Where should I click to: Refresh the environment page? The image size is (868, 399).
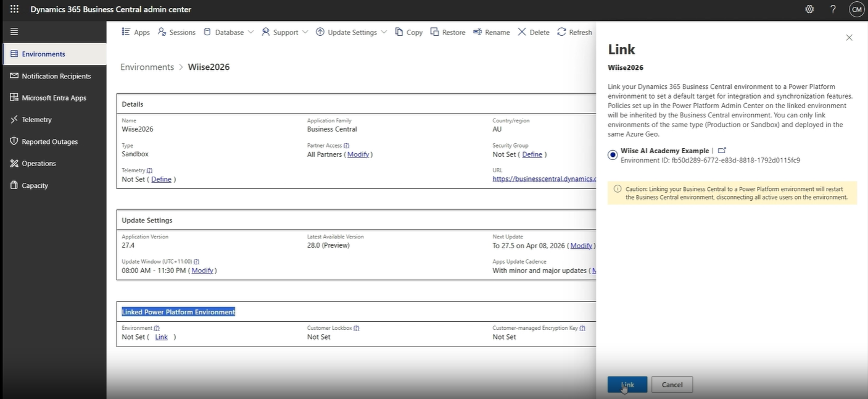click(x=574, y=32)
